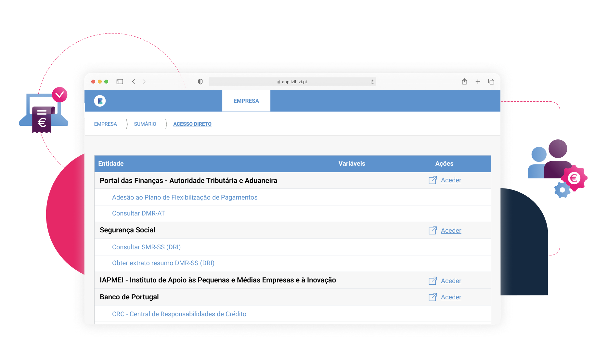The image size is (607, 364).
Task: Click the browser forward arrow
Action: coord(144,82)
